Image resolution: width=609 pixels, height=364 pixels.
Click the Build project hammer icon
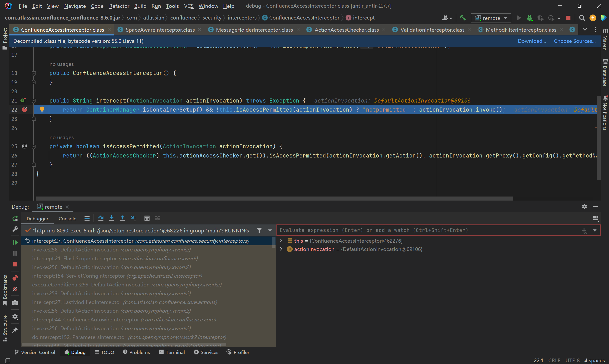(x=462, y=18)
